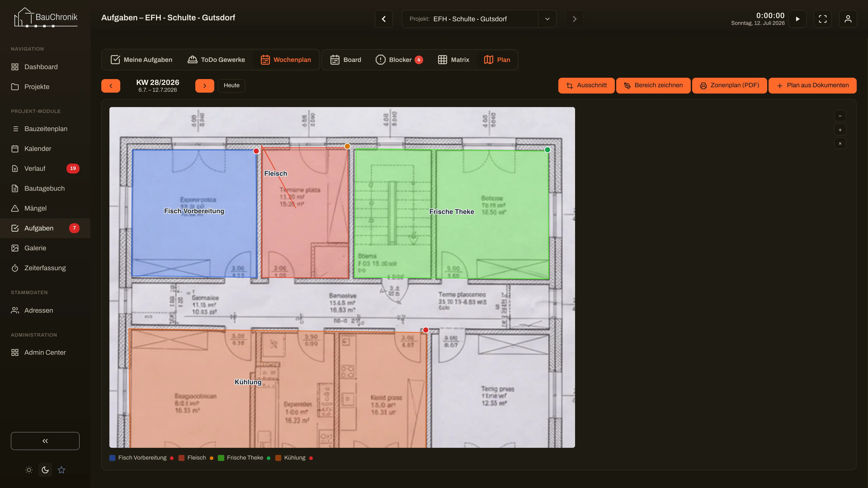Click the Galerie image icon
Image resolution: width=868 pixels, height=488 pixels.
click(15, 248)
